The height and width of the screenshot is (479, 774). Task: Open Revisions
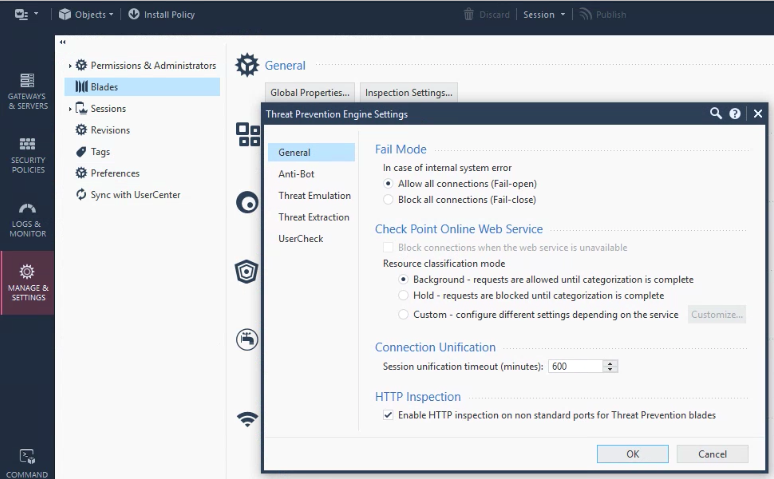coord(110,130)
